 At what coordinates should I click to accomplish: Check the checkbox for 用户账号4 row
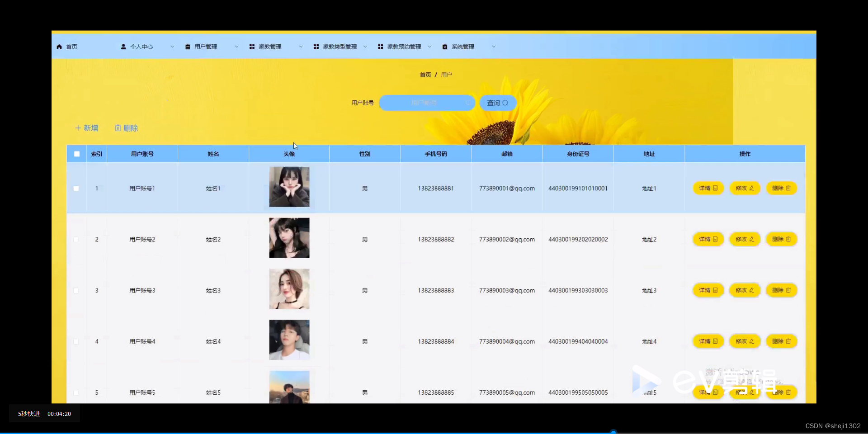coord(76,342)
